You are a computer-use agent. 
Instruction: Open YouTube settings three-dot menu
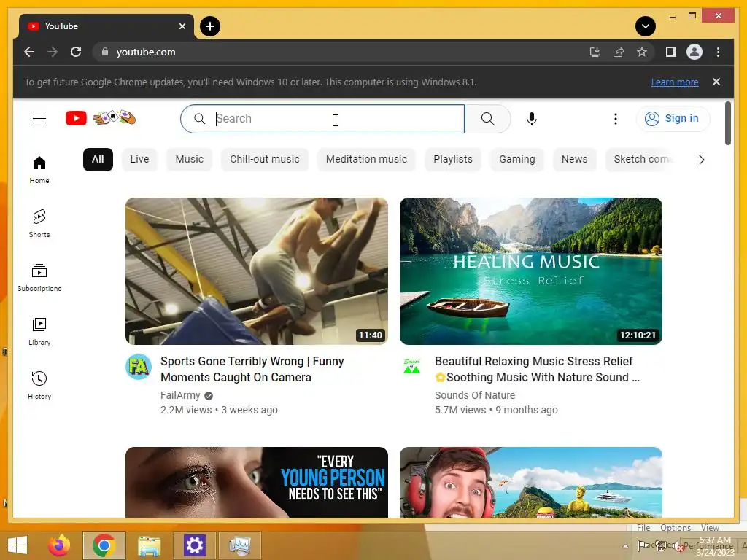pyautogui.click(x=616, y=119)
